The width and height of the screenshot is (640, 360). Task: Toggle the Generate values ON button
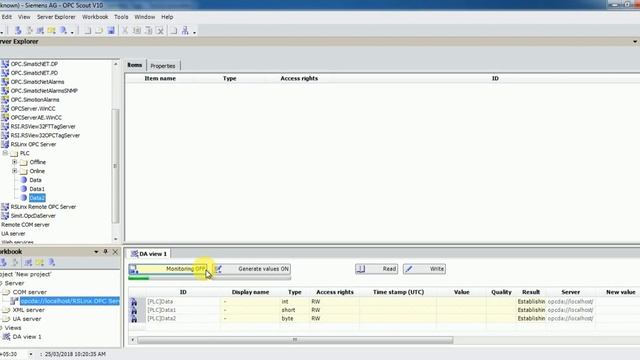(252, 269)
